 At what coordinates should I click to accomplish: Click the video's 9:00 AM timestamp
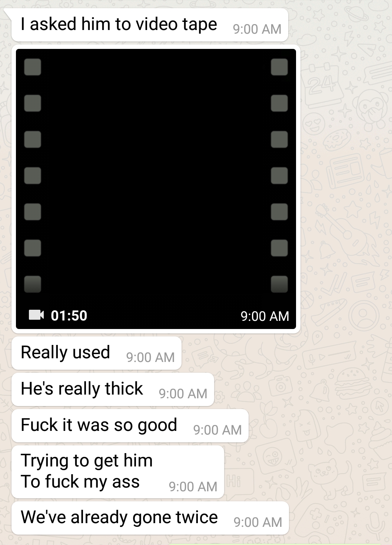(x=265, y=316)
